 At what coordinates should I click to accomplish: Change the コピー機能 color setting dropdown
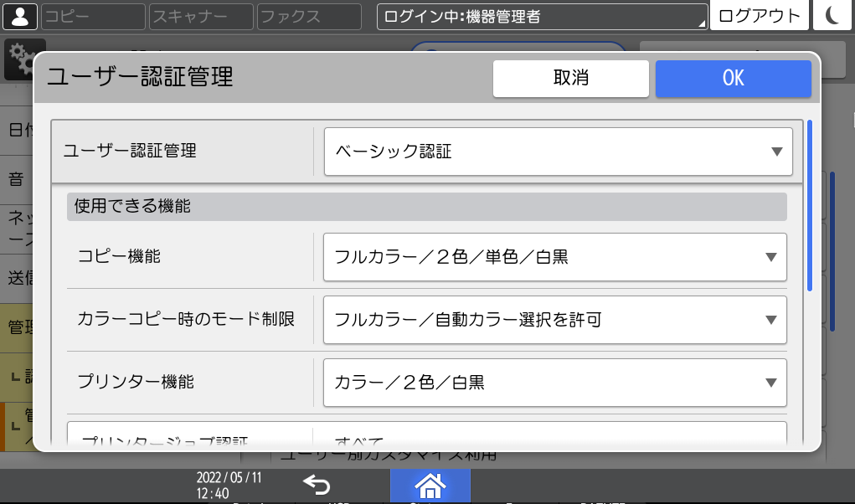pos(554,257)
